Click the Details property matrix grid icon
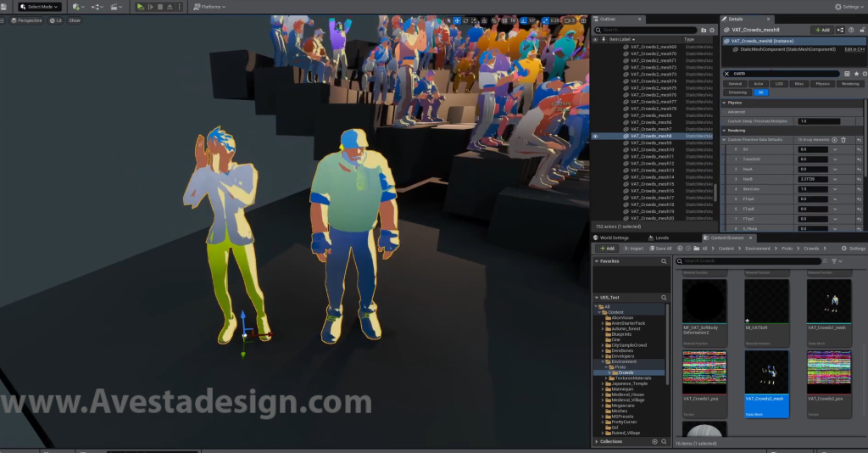Viewport: 868px width, 453px height. point(847,74)
